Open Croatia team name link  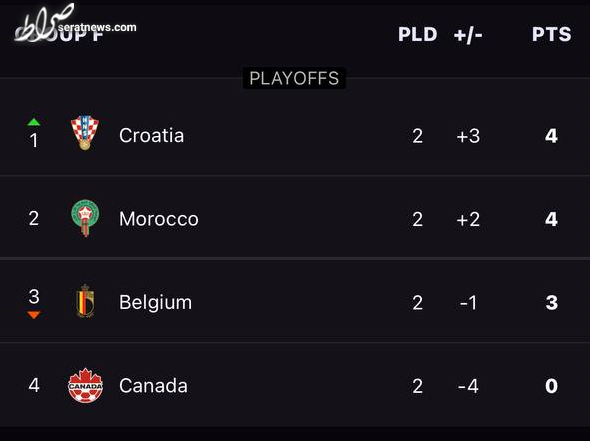point(151,135)
